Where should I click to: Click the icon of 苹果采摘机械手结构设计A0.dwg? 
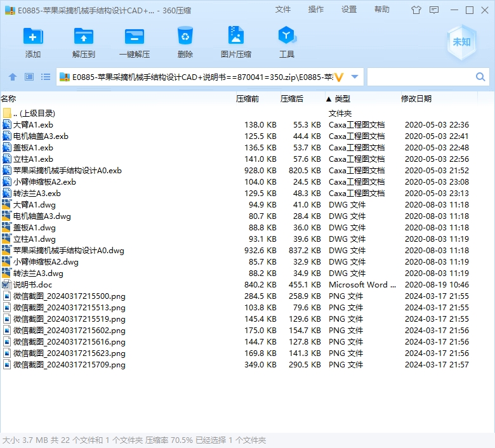click(6, 250)
